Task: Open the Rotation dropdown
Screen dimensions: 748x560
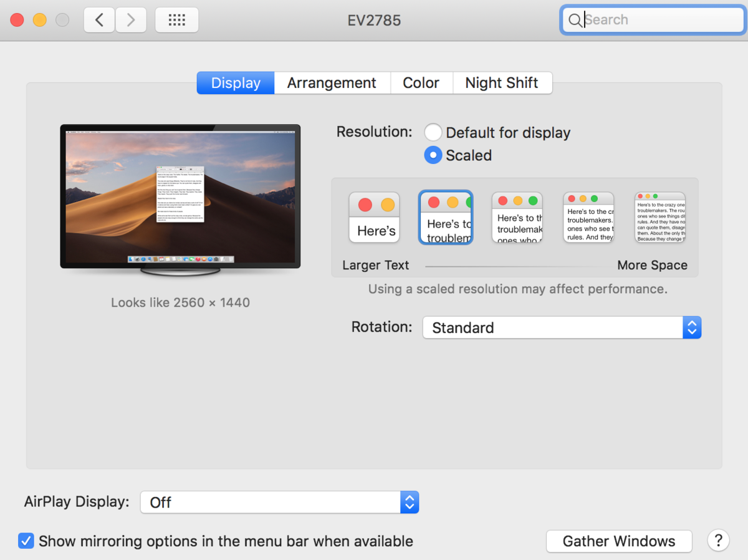Action: click(562, 327)
